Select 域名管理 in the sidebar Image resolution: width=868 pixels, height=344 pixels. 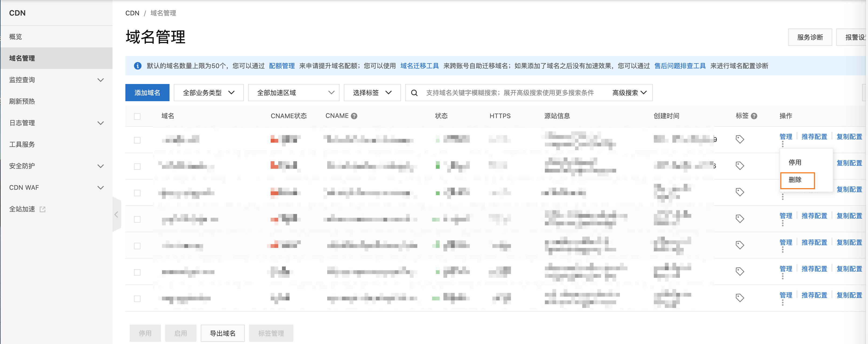click(x=56, y=58)
